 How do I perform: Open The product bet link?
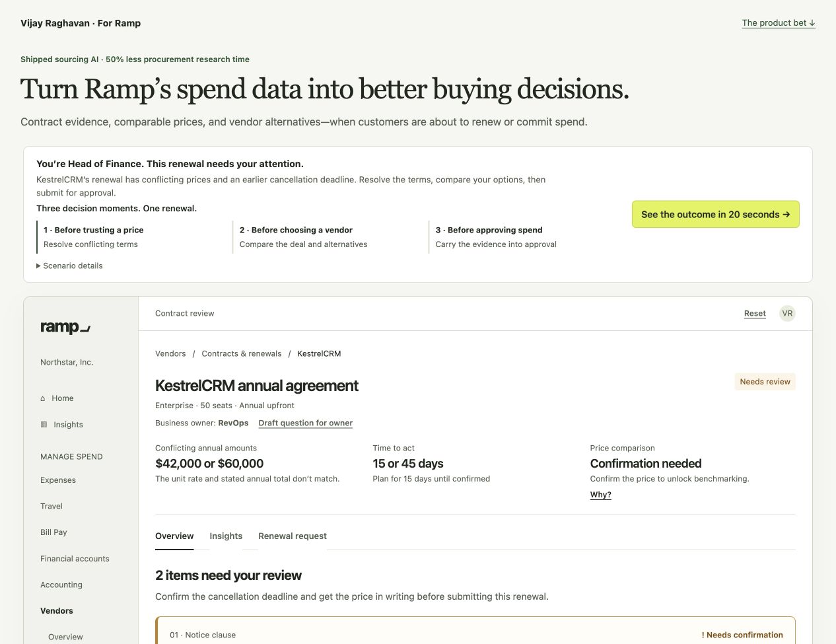(x=779, y=23)
